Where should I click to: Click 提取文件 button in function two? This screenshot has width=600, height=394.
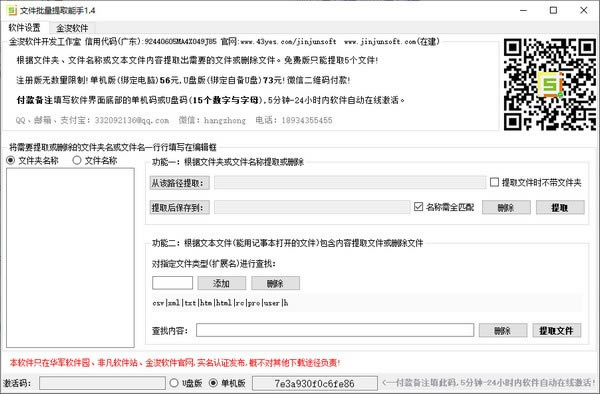coord(556,331)
